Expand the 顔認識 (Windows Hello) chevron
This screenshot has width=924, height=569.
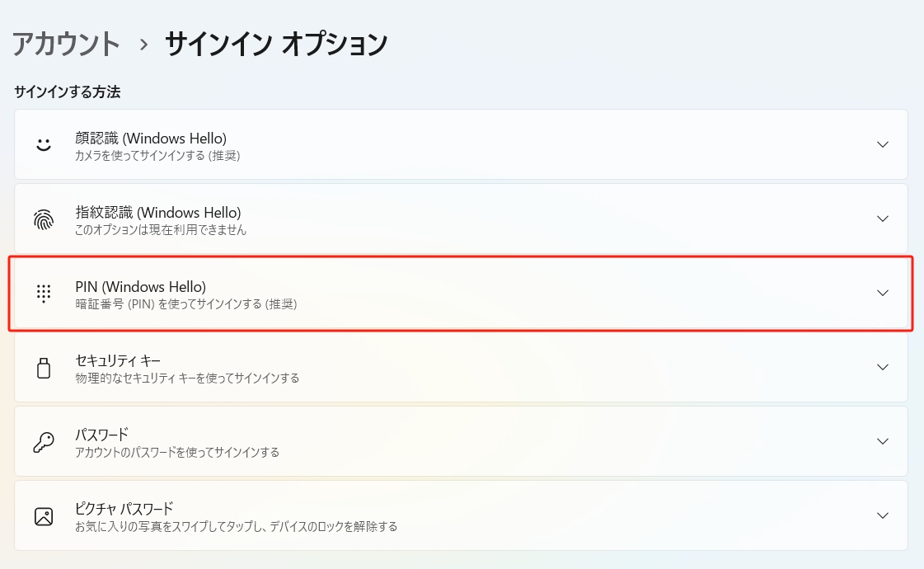[883, 144]
